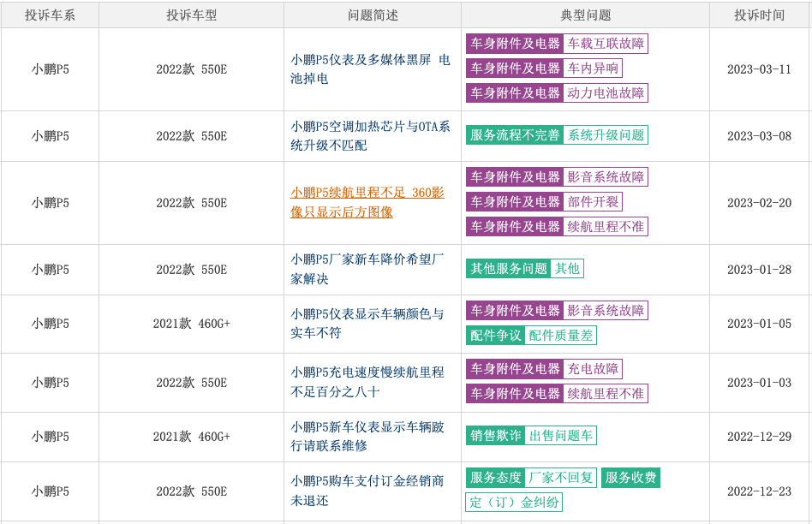Open complaint '小鹏P5充电速度慢续航里程不足百分之八十'
Screen dimensions: 812x524
point(367,382)
